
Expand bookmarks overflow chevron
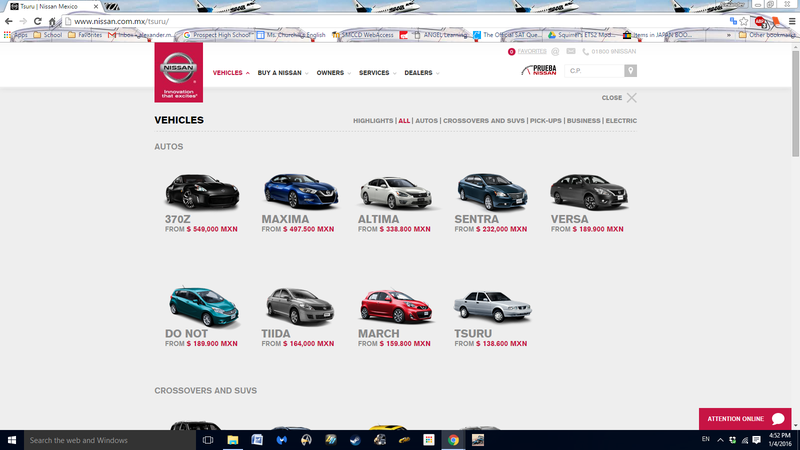(x=729, y=35)
